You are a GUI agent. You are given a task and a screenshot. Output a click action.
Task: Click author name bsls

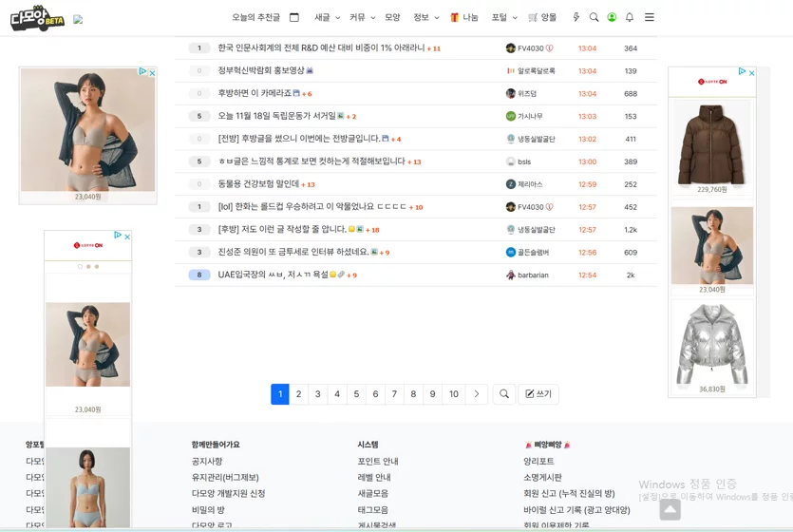point(524,161)
